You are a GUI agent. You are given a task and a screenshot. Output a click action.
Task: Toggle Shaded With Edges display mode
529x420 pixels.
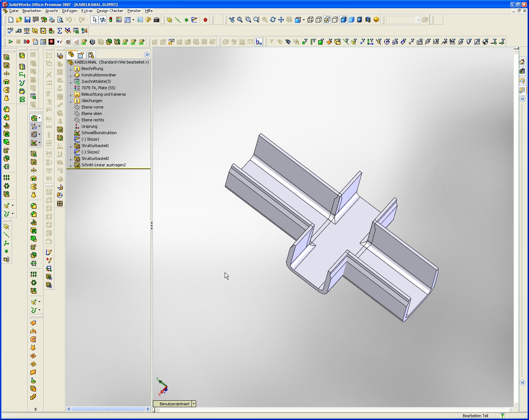(343, 20)
